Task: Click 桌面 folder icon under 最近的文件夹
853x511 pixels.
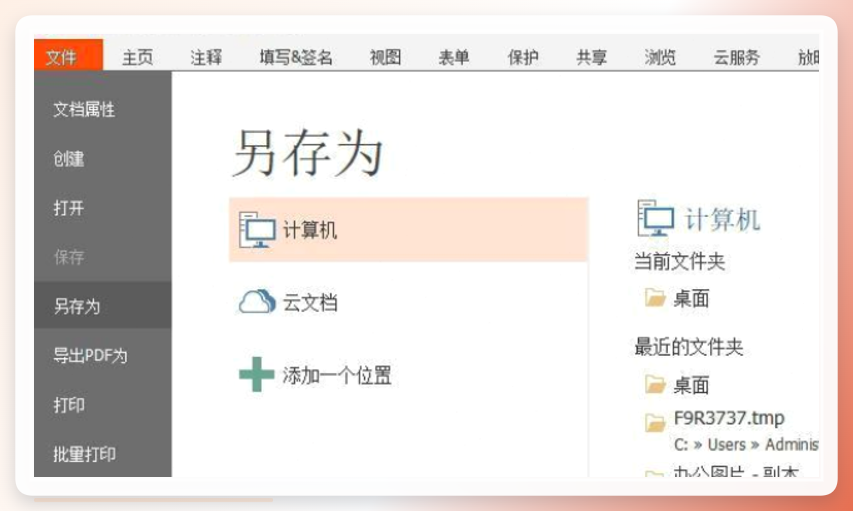Action: tap(655, 384)
